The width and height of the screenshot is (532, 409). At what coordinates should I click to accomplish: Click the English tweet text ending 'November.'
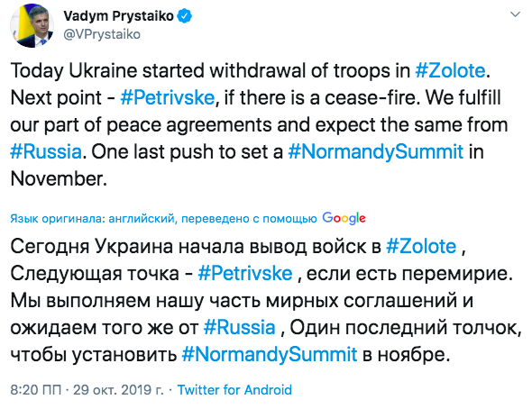click(x=259, y=124)
